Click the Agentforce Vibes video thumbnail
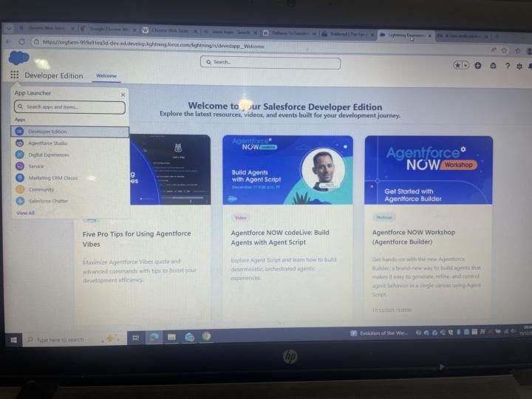 (170, 170)
